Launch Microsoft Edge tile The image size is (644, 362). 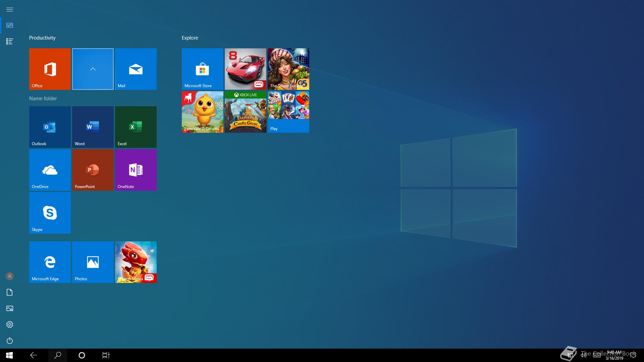(x=50, y=262)
